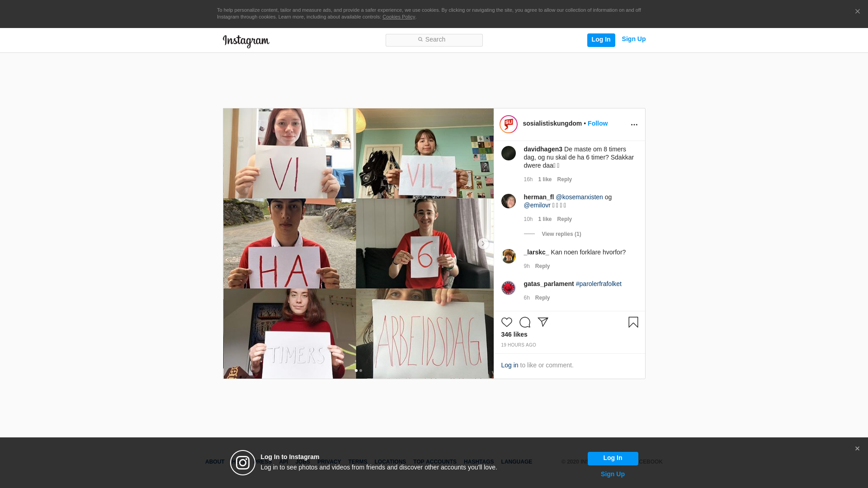Click the 6h comment timestamp
This screenshot has height=488, width=868.
[527, 298]
